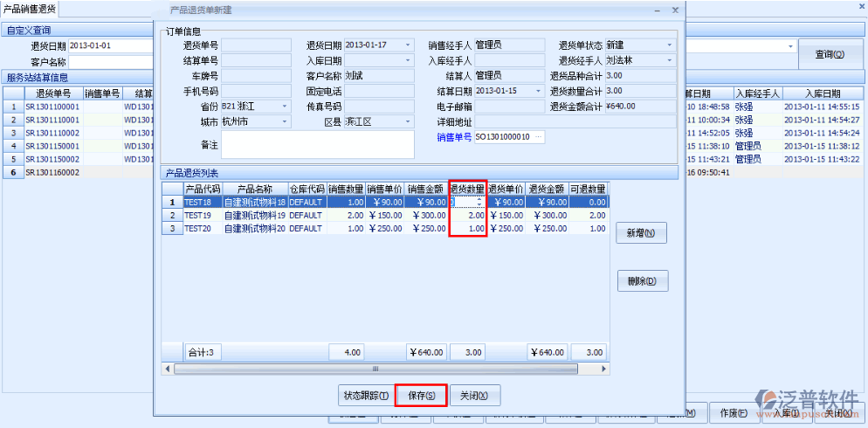Click the horizontal scrollbar thumb in product list
868x428 pixels.
375,369
